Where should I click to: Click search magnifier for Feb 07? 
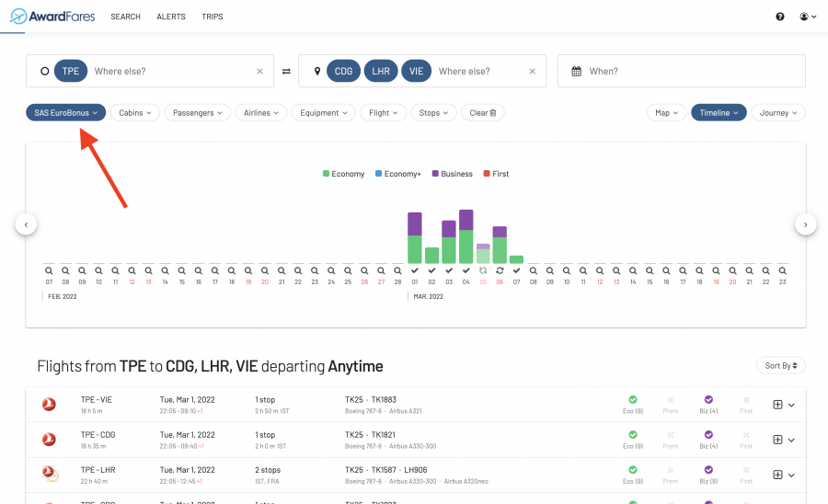tap(49, 270)
